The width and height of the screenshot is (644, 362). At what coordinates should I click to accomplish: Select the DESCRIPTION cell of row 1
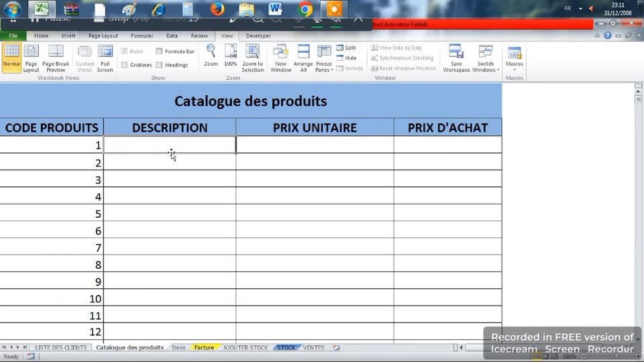tap(170, 145)
